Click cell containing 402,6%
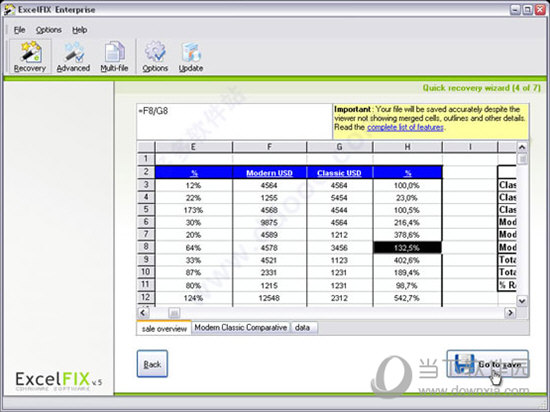550x412 pixels. click(407, 260)
